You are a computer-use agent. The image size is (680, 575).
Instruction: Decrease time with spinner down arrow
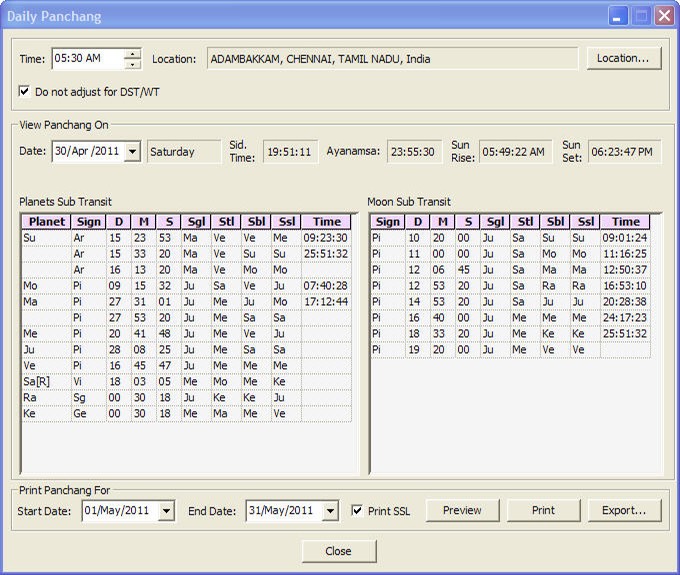pos(132,64)
